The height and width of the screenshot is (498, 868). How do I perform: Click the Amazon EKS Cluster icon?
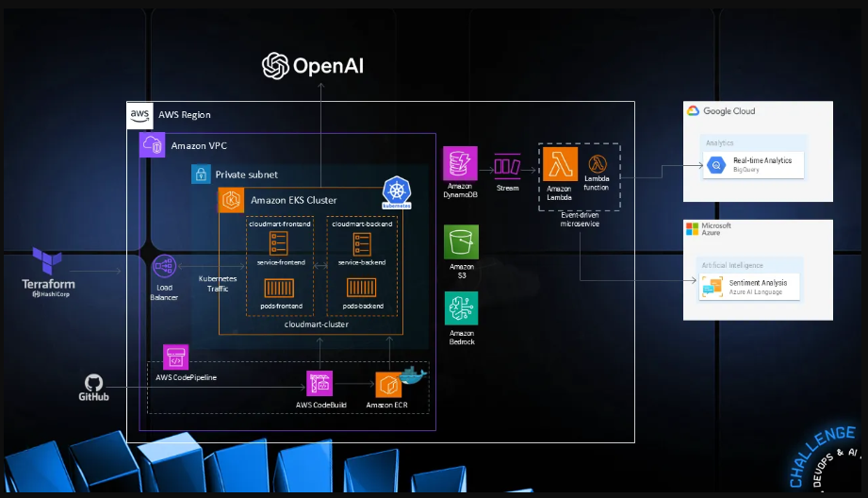point(232,200)
